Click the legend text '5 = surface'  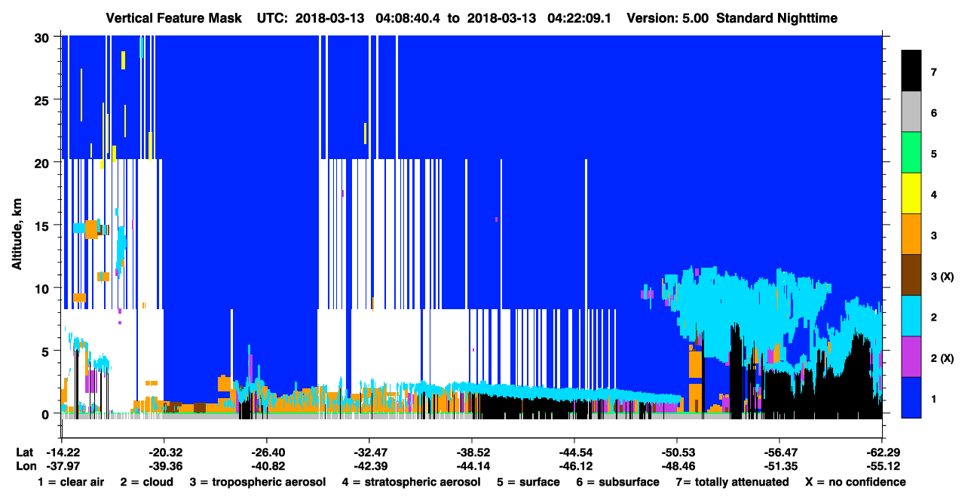pos(528,482)
